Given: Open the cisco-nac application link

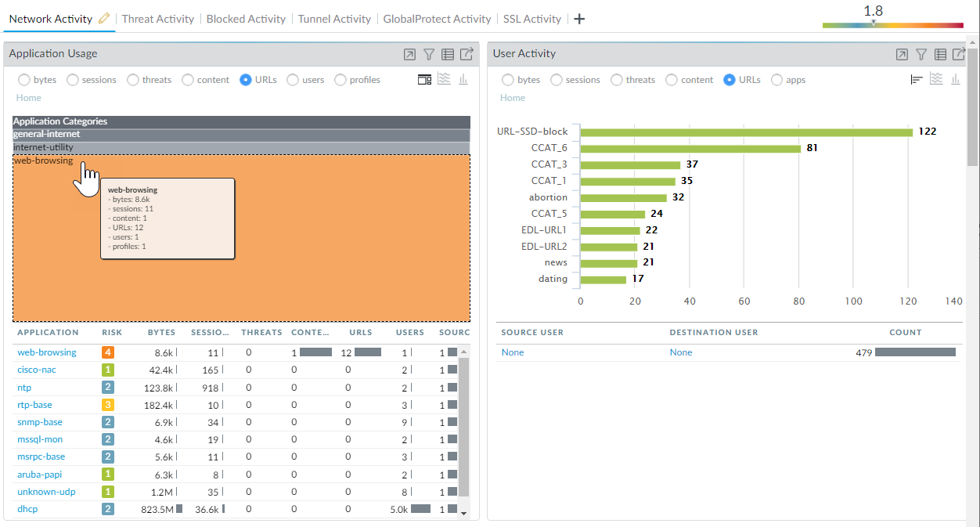Looking at the screenshot, I should coord(37,370).
